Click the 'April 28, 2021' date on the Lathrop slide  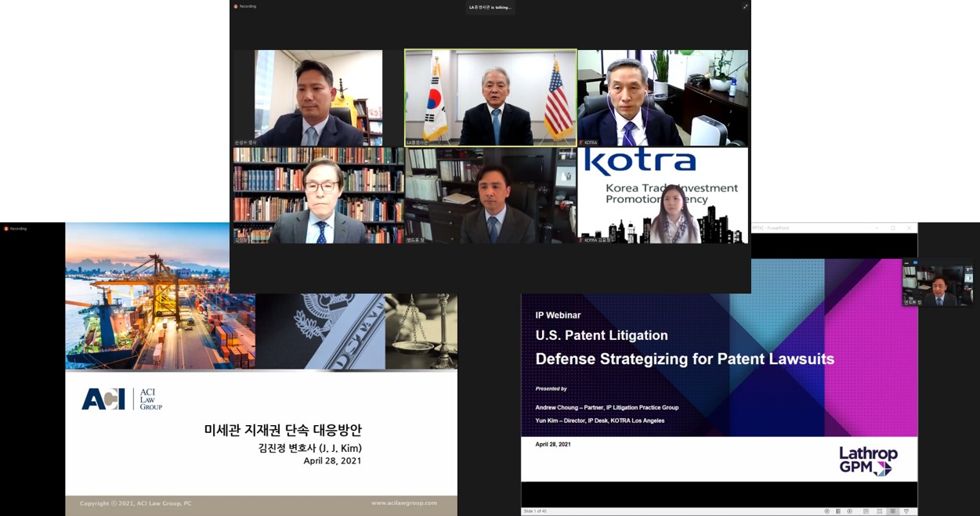pos(553,444)
